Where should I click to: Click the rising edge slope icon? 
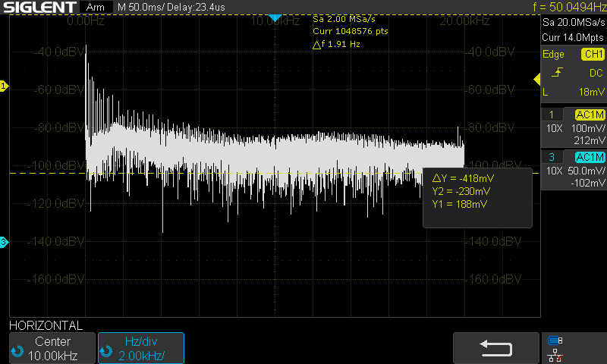(557, 73)
